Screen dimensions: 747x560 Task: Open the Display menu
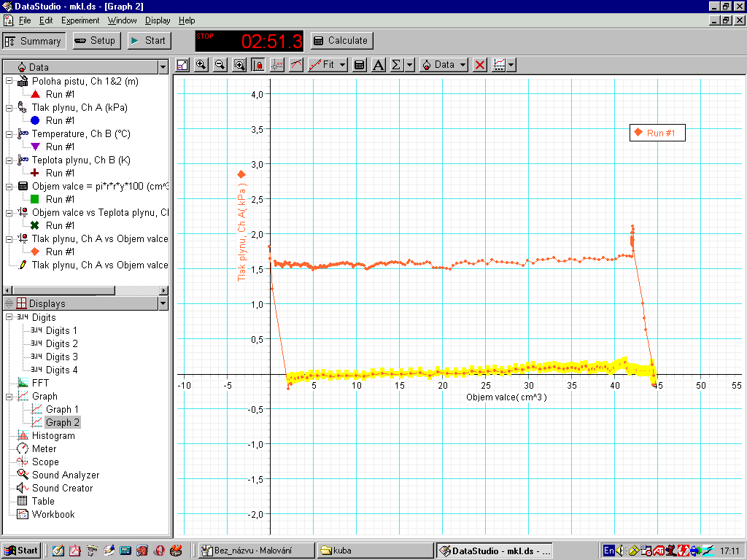tap(157, 20)
